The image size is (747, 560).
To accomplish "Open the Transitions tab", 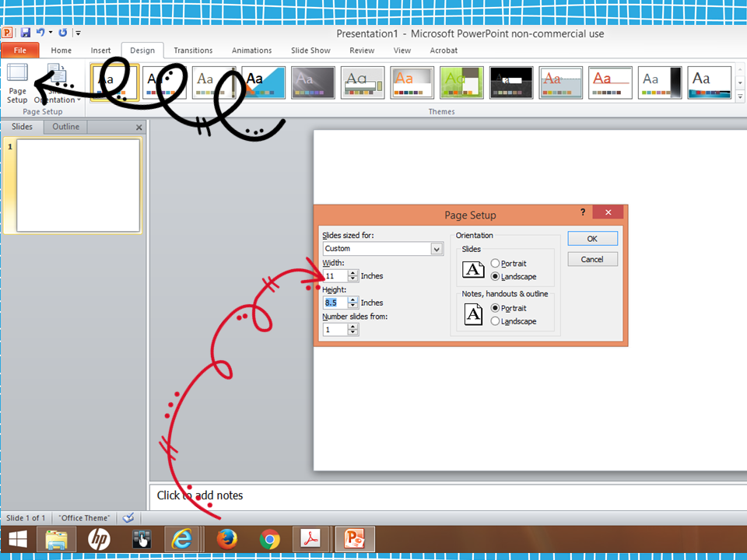I will pos(193,50).
